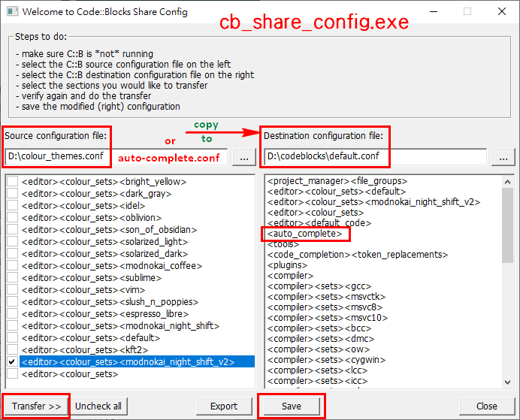Click the Code::Blocks title bar app icon
The height and width of the screenshot is (420, 520).
[x=11, y=11]
